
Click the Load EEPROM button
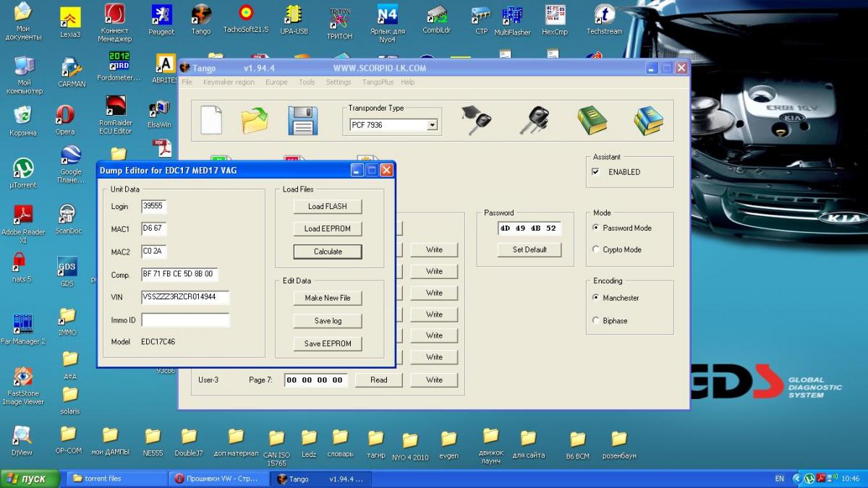[x=328, y=229]
